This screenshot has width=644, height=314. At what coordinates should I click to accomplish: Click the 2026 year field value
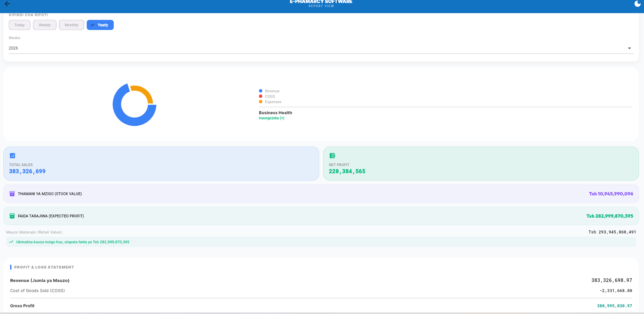point(13,48)
